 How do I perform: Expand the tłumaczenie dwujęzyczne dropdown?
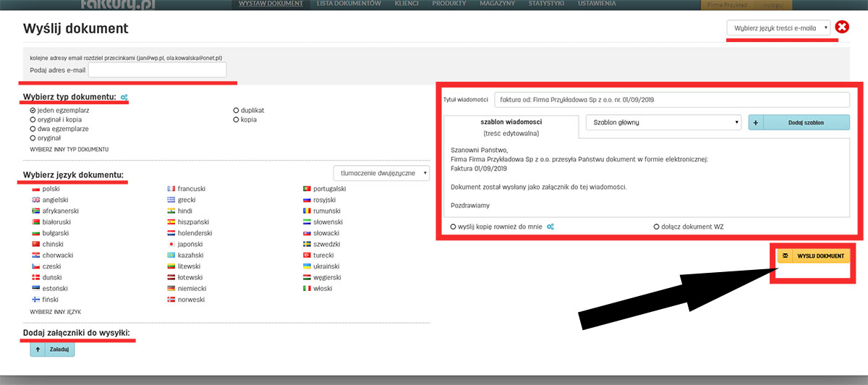pos(381,173)
